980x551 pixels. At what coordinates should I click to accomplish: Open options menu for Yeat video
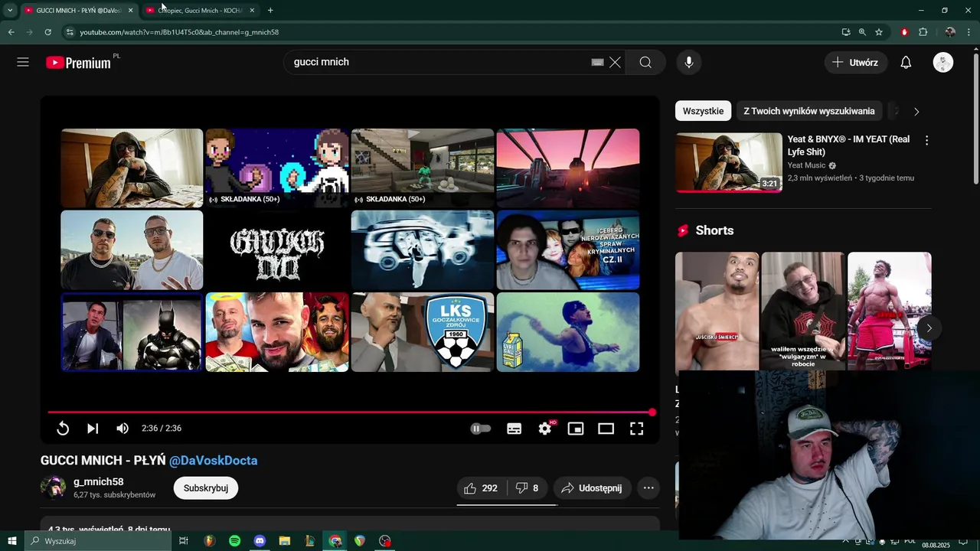926,141
